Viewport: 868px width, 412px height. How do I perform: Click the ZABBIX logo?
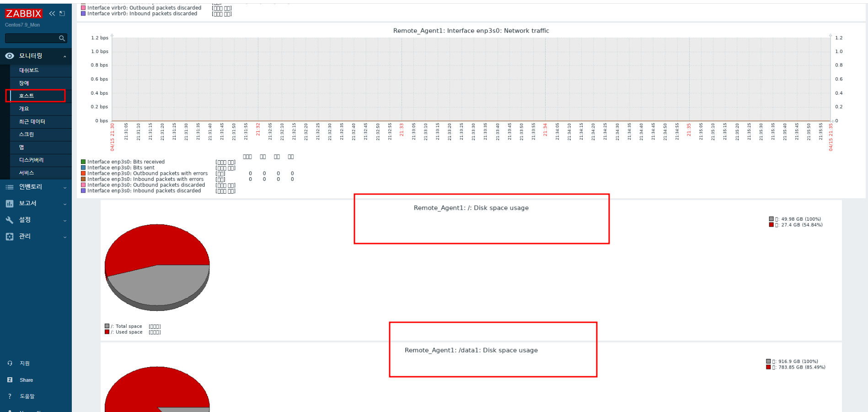tap(24, 14)
